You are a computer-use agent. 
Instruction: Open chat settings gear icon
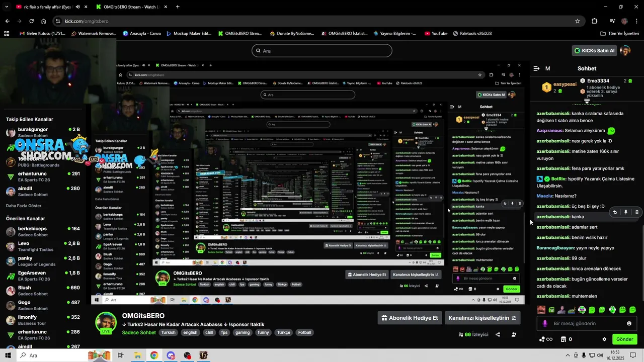click(x=604, y=339)
